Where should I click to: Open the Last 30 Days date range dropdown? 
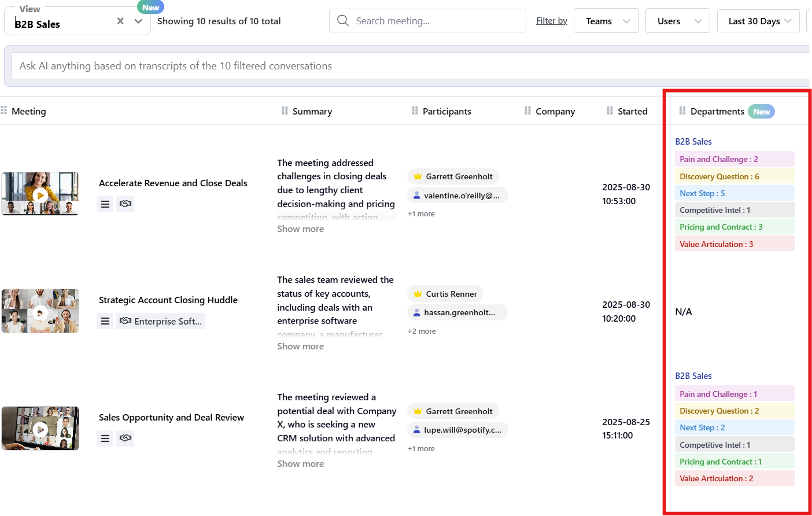pyautogui.click(x=758, y=21)
